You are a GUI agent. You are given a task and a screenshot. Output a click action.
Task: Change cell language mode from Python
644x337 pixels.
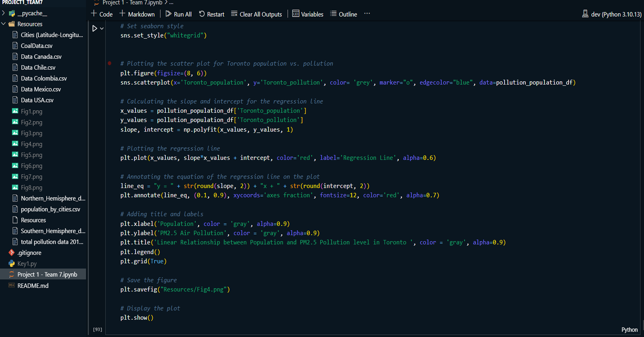[x=629, y=330]
